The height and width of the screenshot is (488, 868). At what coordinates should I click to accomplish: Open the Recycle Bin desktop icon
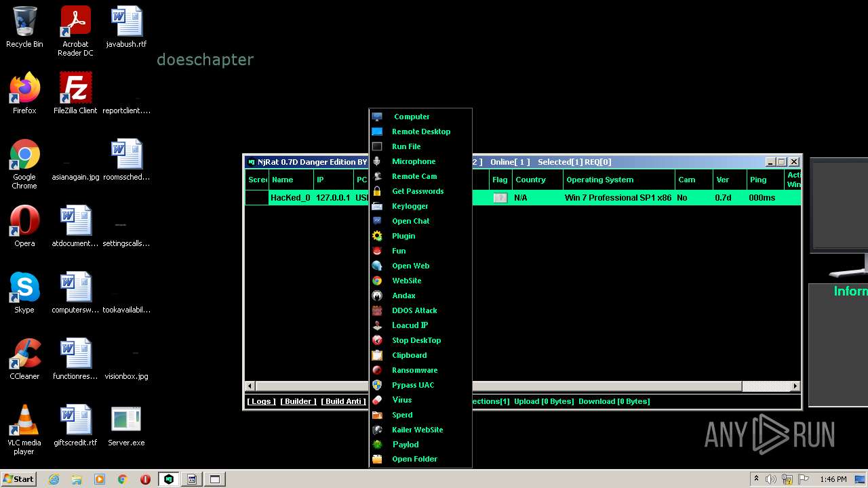point(24,27)
